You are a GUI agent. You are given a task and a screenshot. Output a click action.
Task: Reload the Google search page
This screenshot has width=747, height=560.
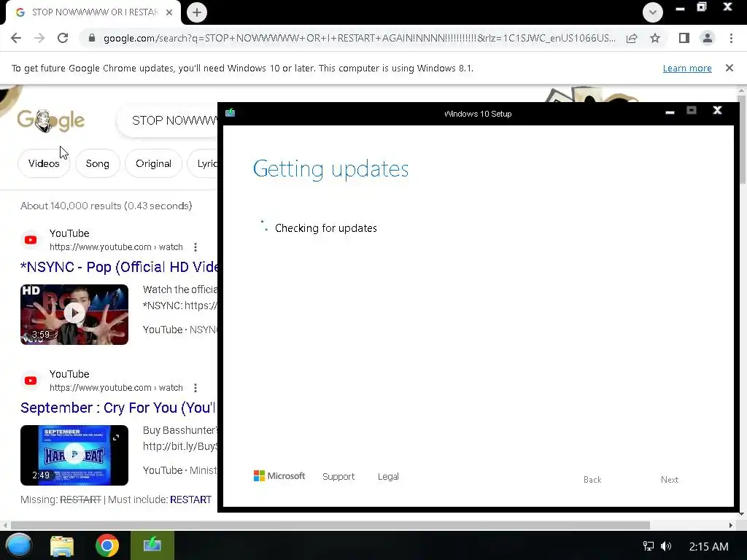(63, 38)
